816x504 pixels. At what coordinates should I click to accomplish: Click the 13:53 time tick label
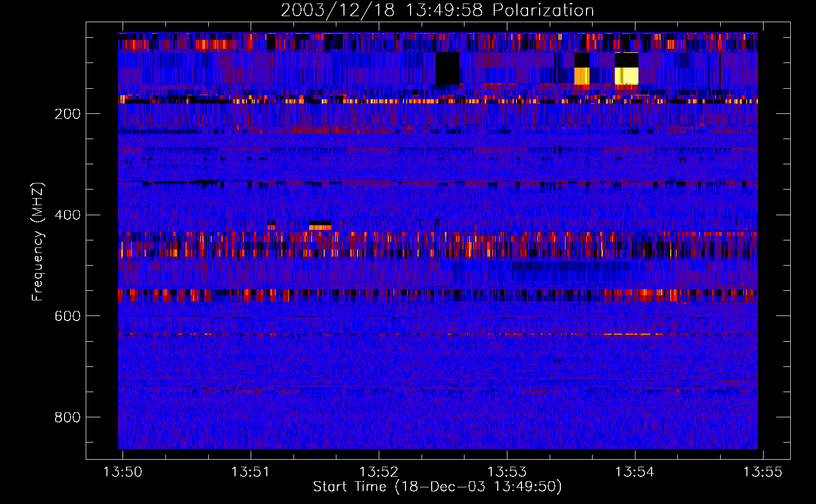coord(507,472)
